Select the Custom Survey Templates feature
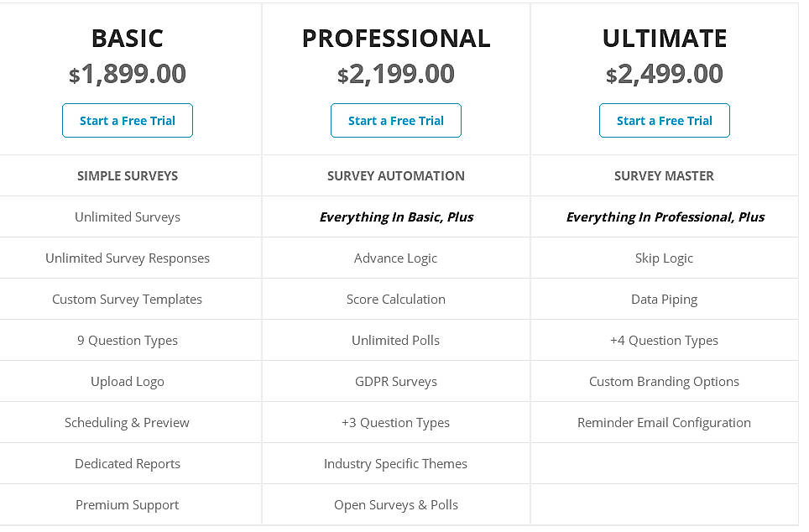The width and height of the screenshot is (809, 532). coord(127,299)
